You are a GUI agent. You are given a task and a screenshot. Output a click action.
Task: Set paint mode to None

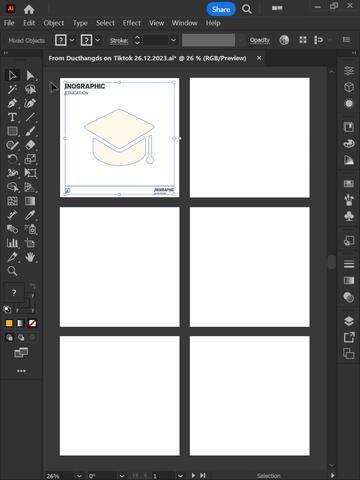[32, 323]
